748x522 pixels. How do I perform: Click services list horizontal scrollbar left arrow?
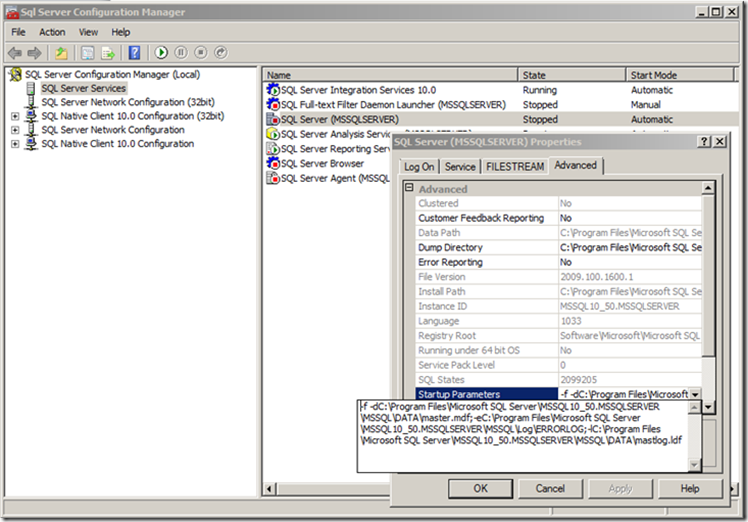coord(269,489)
